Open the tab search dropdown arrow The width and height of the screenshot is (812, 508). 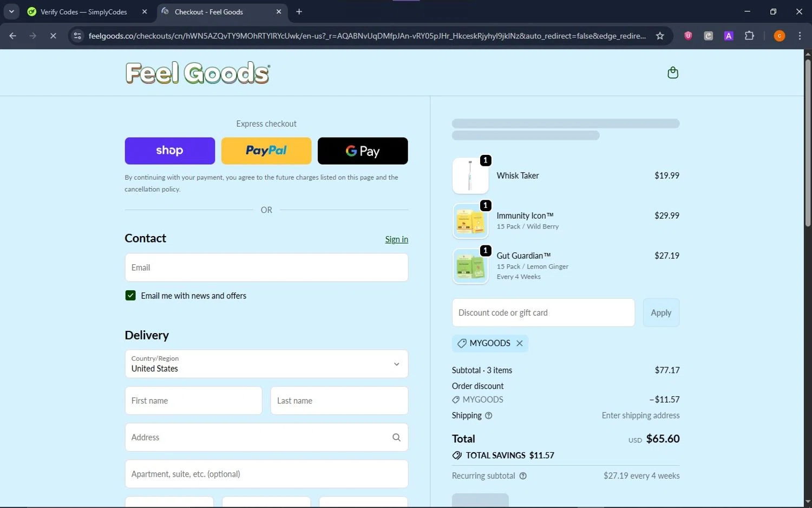pyautogui.click(x=11, y=11)
